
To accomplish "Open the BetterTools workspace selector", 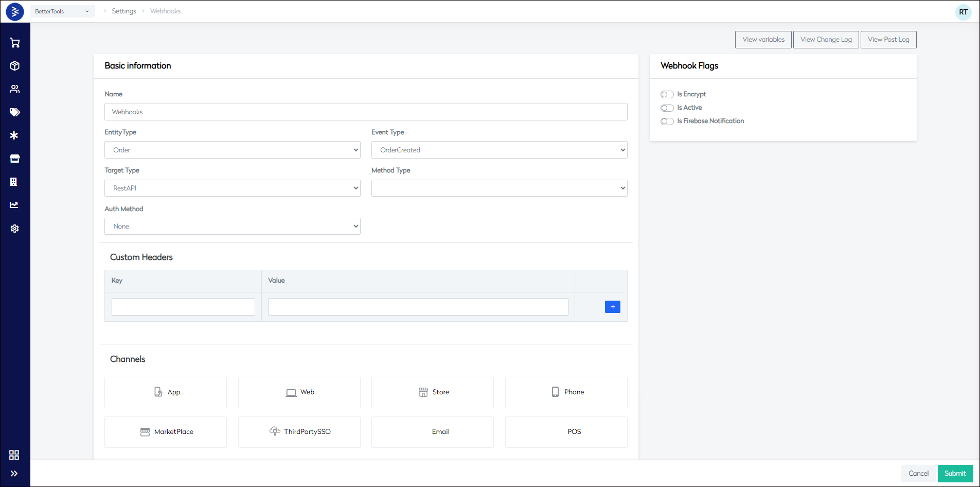I will click(62, 11).
